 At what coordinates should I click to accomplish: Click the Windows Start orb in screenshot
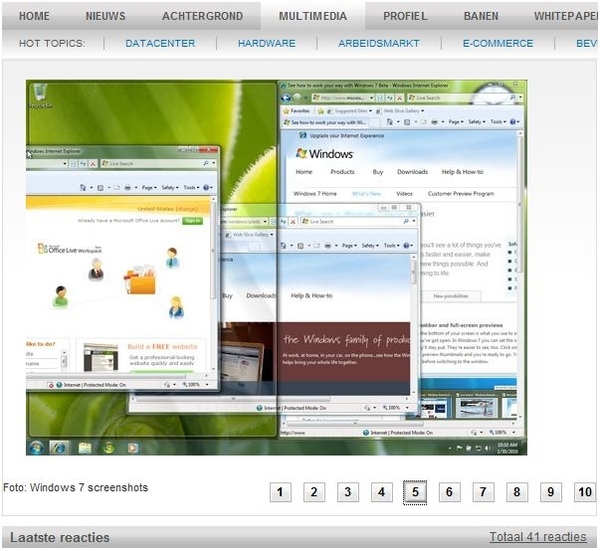pos(37,447)
